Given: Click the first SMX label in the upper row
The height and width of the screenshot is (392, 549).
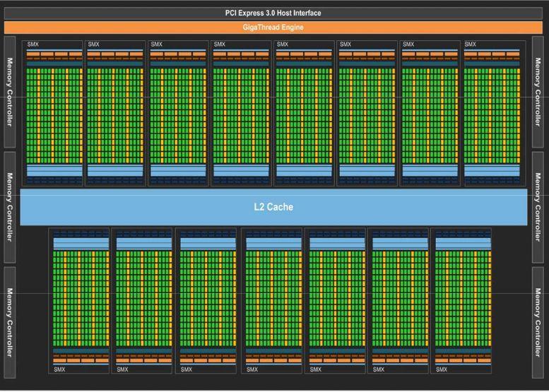Looking at the screenshot, I should tap(33, 44).
